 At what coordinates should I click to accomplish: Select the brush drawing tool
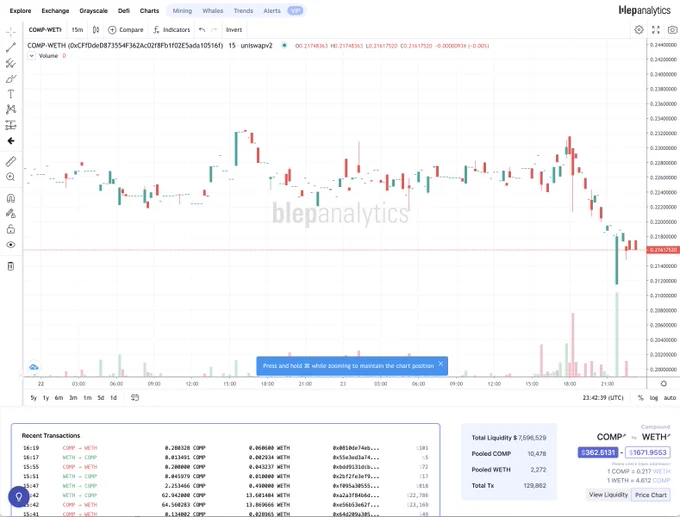[x=11, y=79]
